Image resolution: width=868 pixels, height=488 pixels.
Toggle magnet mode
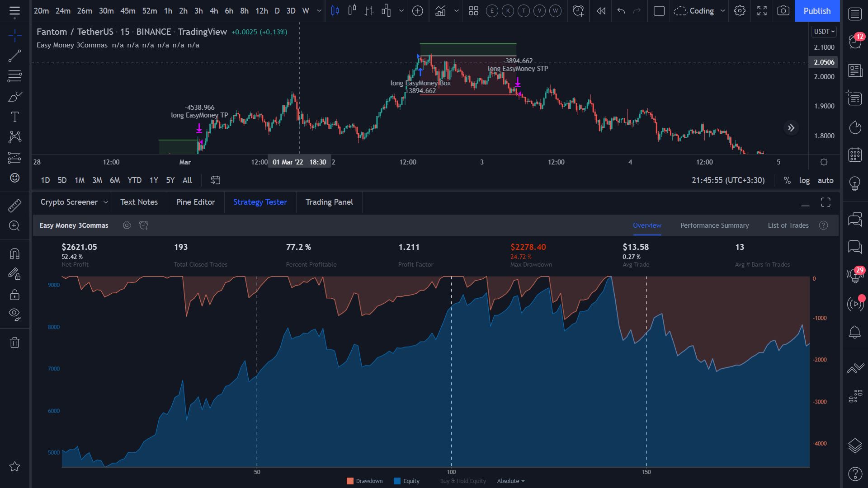click(x=14, y=253)
